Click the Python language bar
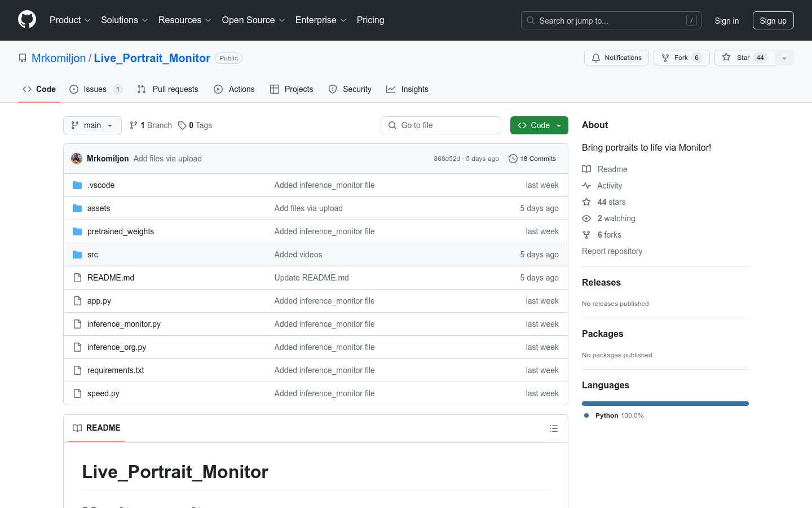Viewport: 812px width, 508px height. [x=665, y=404]
